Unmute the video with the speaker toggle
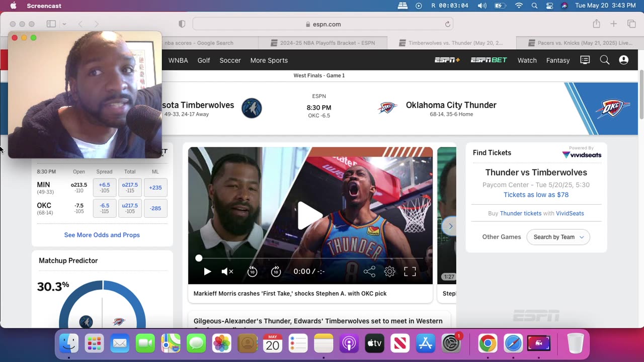 227,271
